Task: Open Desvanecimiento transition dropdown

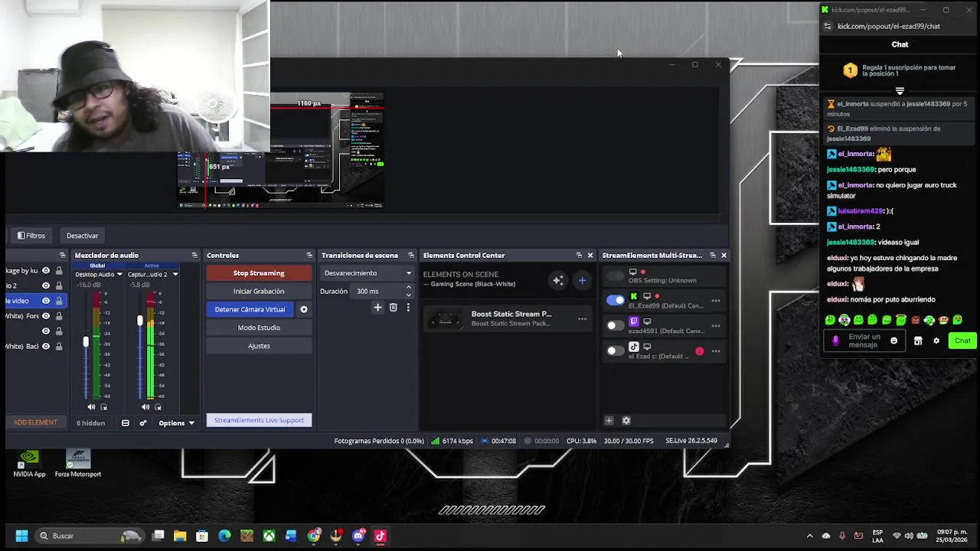Action: (x=367, y=273)
